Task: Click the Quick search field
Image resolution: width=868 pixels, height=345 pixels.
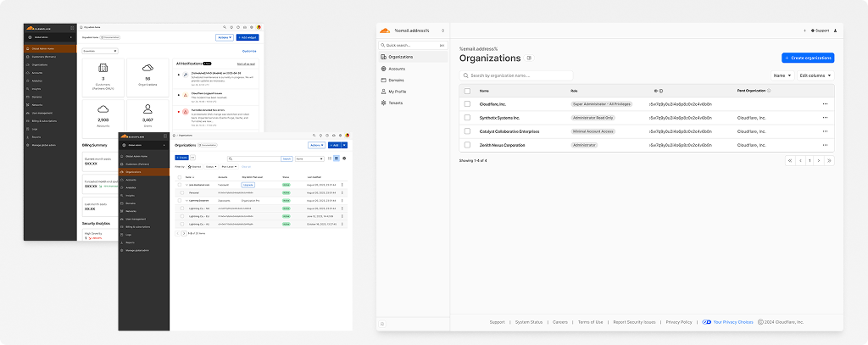Action: [x=413, y=46]
